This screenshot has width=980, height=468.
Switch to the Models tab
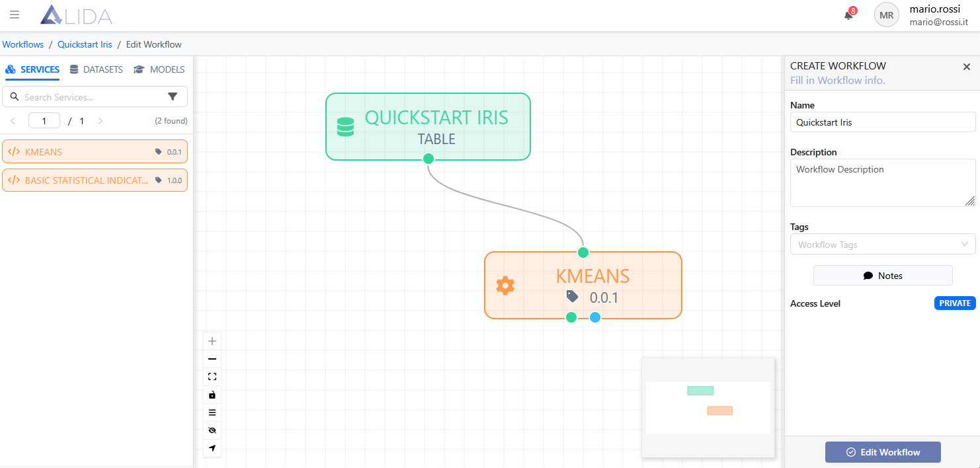(159, 69)
